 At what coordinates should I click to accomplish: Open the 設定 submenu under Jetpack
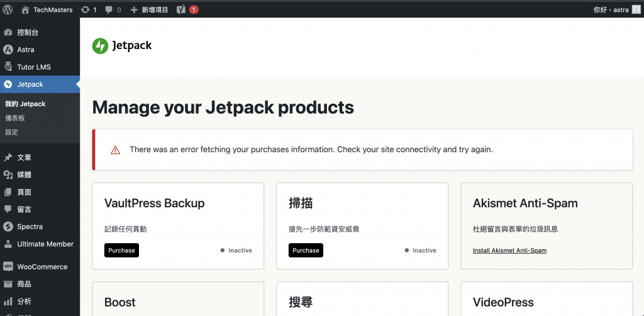coord(11,132)
